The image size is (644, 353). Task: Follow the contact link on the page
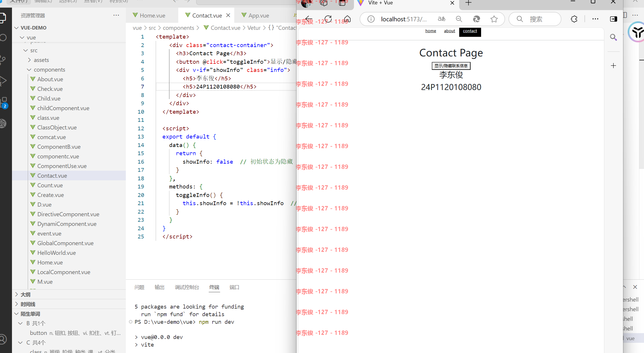click(x=470, y=32)
